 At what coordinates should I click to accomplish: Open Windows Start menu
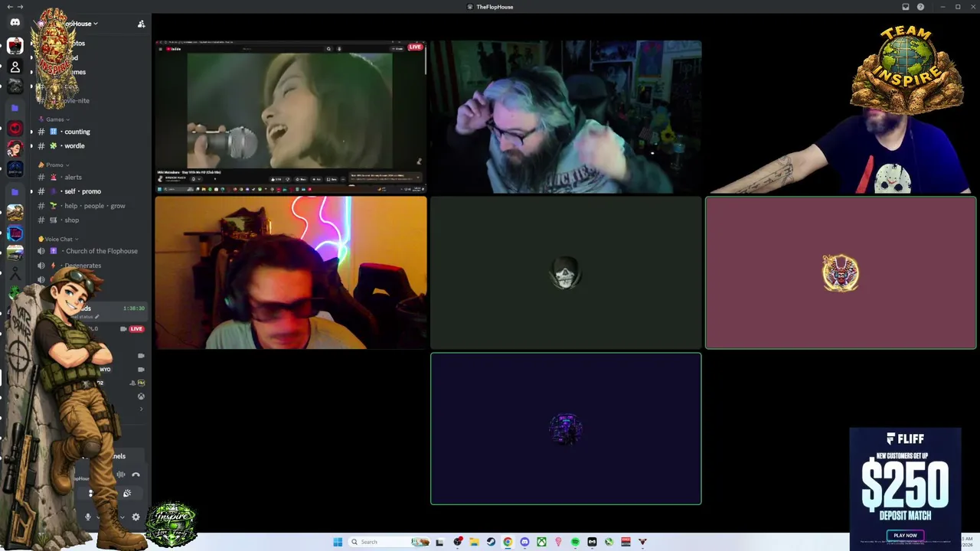tap(338, 542)
